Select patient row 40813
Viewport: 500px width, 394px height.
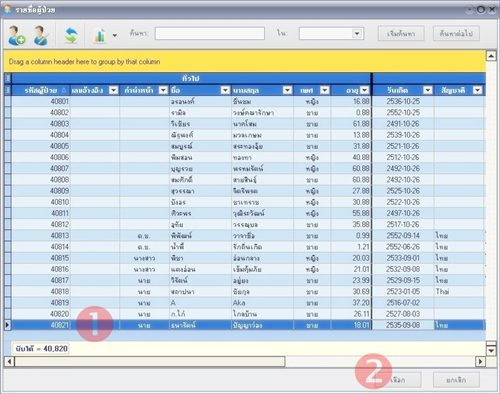(x=245, y=236)
